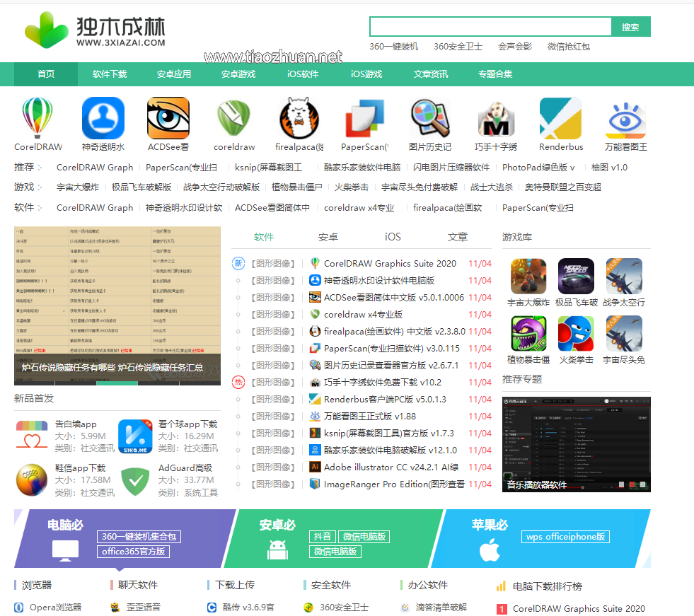Image resolution: width=694 pixels, height=616 pixels.
Task: Open the 音乐播放器软件 featured thumbnail
Action: [577, 444]
